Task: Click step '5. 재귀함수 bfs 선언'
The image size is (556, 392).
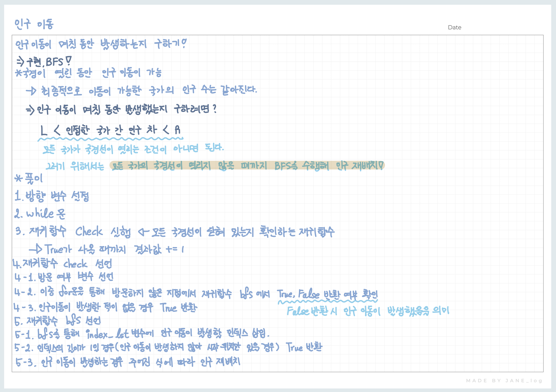Action: pos(58,321)
